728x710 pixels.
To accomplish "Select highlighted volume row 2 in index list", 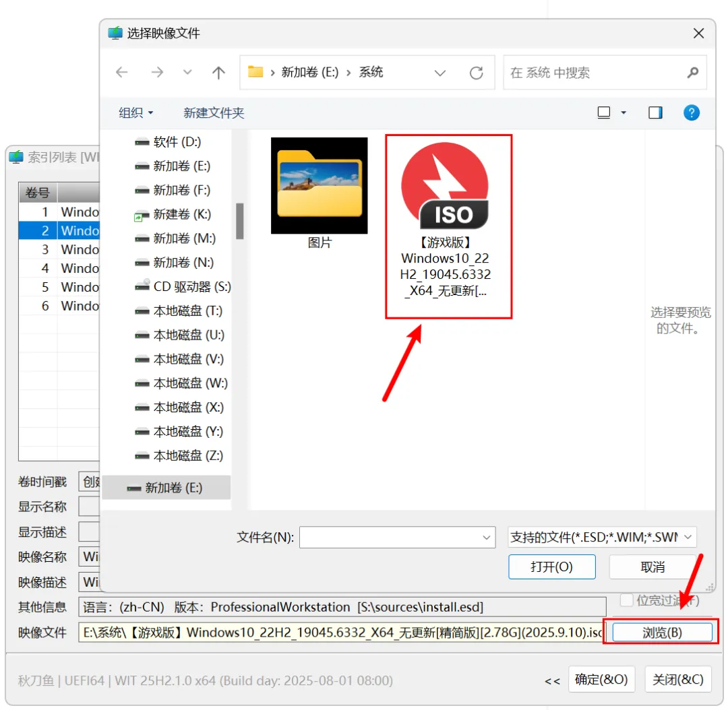I will (x=59, y=230).
